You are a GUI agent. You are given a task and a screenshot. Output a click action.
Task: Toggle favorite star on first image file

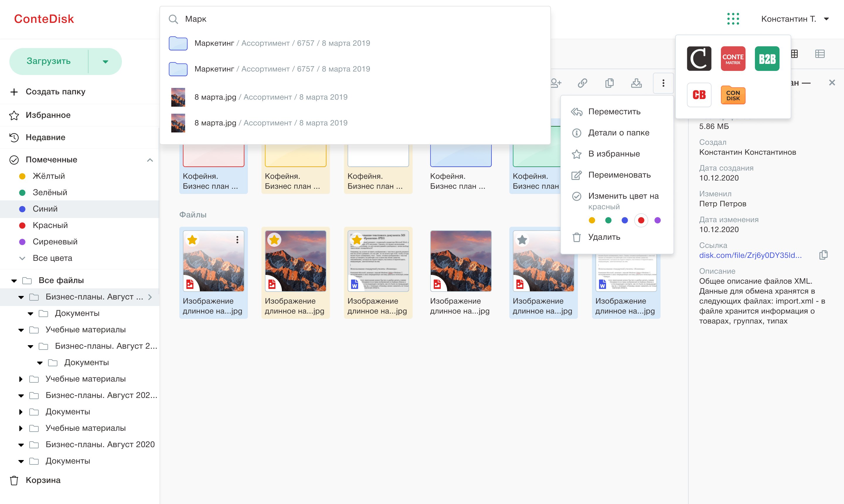[x=192, y=240]
